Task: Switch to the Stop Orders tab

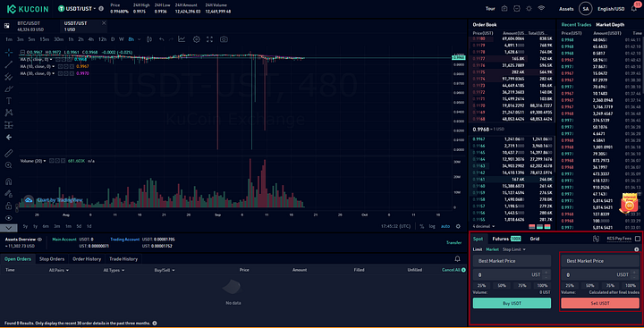Action: (x=52, y=259)
